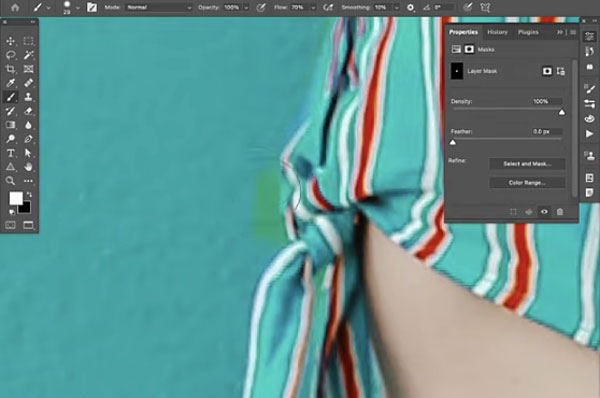Delete mask with trash icon

[559, 212]
